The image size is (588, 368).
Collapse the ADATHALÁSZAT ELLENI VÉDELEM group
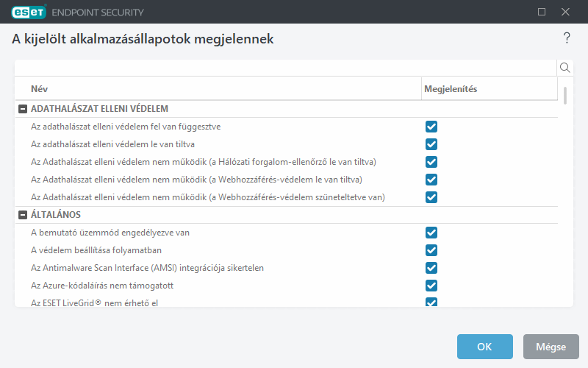(22, 109)
